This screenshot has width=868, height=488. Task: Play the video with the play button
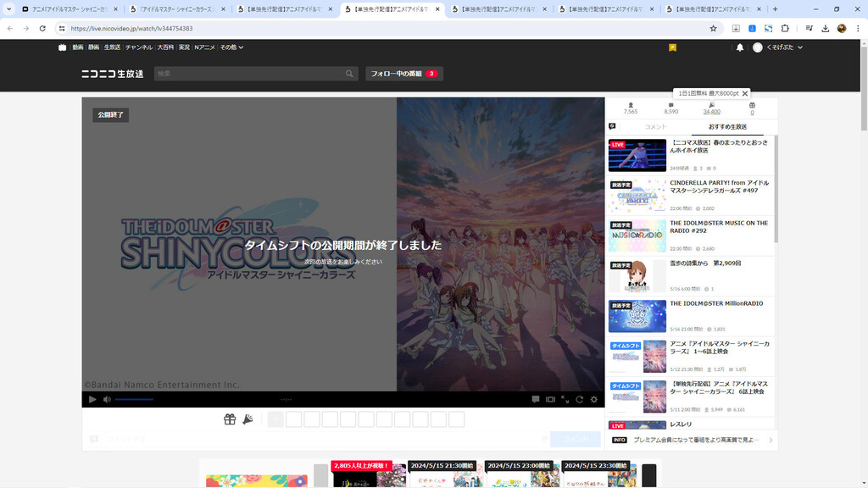point(92,399)
